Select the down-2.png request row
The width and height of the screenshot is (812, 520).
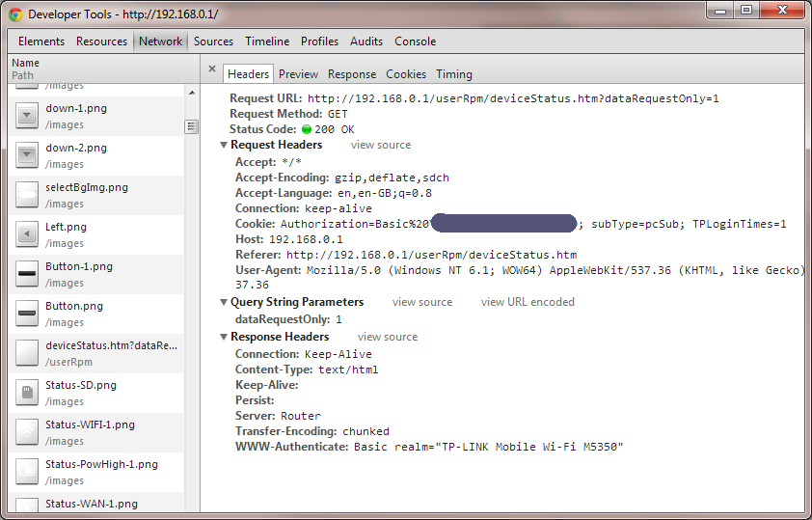[96, 155]
